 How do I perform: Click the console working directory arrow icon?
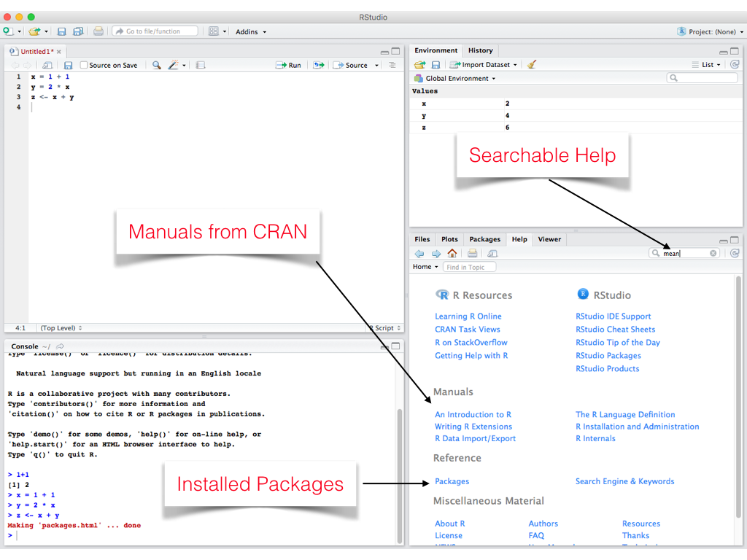click(60, 346)
